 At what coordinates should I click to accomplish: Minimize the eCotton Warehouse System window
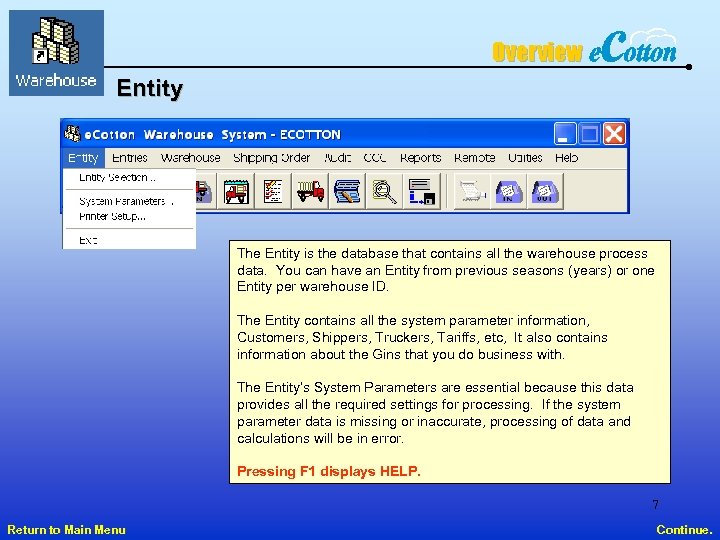coord(565,134)
